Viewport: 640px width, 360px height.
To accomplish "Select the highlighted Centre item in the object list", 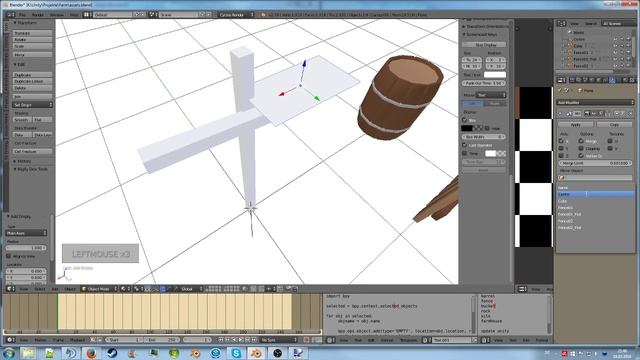I will pyautogui.click(x=596, y=194).
